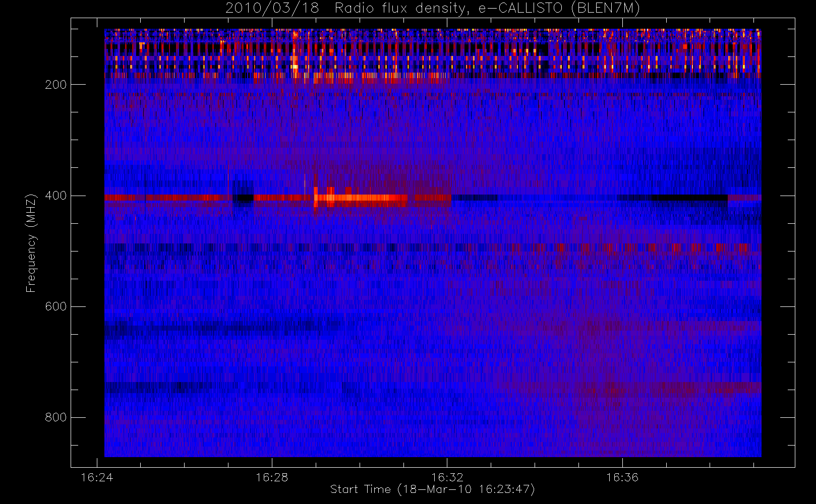Viewport: 816px width, 504px height.
Task: Click the 800 frequency tick label
Action: pyautogui.click(x=56, y=417)
